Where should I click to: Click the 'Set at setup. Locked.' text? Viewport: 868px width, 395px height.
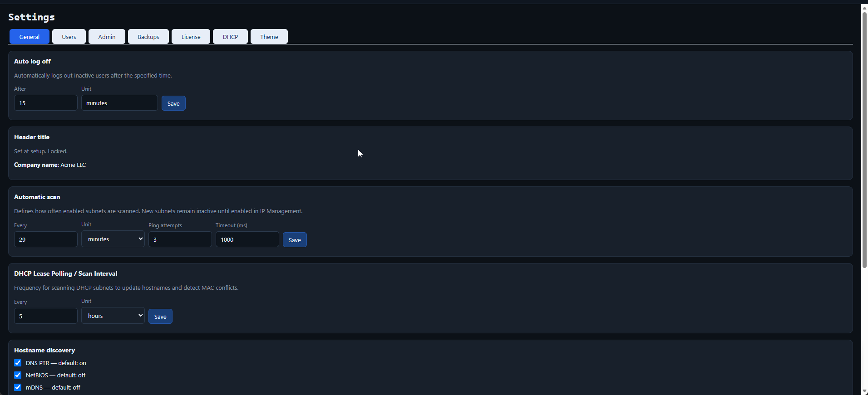coord(41,151)
